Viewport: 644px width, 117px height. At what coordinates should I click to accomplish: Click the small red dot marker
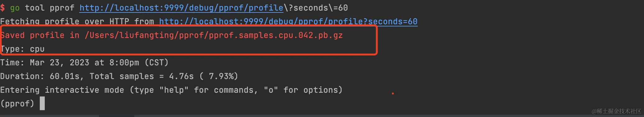(x=393, y=93)
